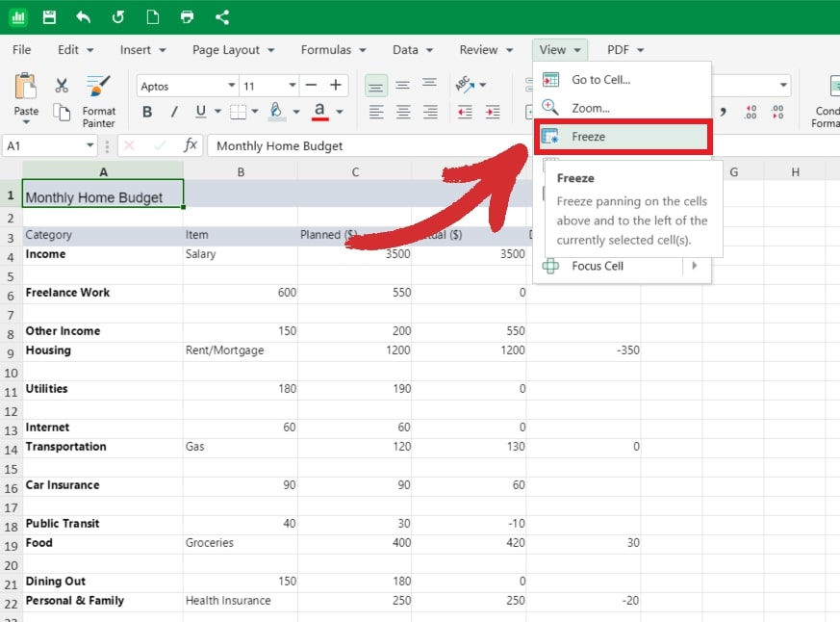Share the spreadsheet via the Share icon
The width and height of the screenshot is (840, 622).
pyautogui.click(x=221, y=16)
